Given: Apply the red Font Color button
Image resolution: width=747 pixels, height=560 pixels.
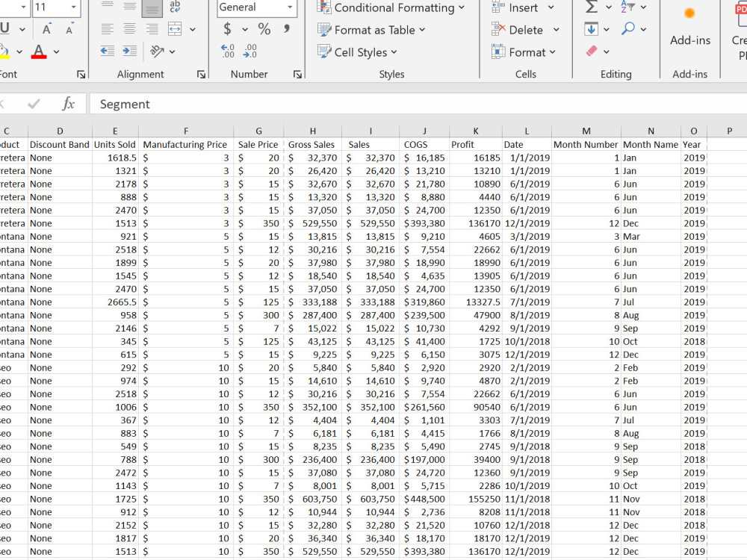Looking at the screenshot, I should [x=39, y=51].
